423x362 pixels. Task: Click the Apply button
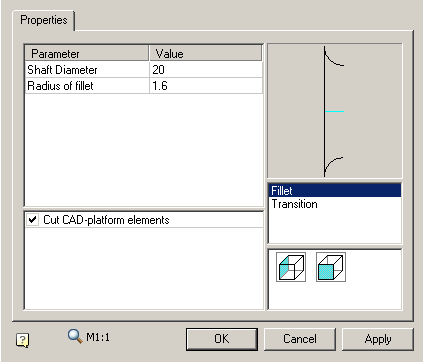378,339
